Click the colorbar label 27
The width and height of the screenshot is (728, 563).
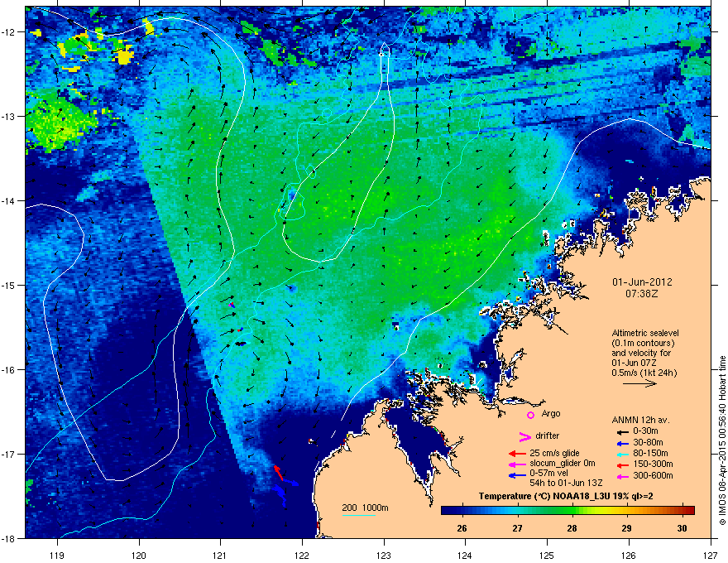coord(517,528)
